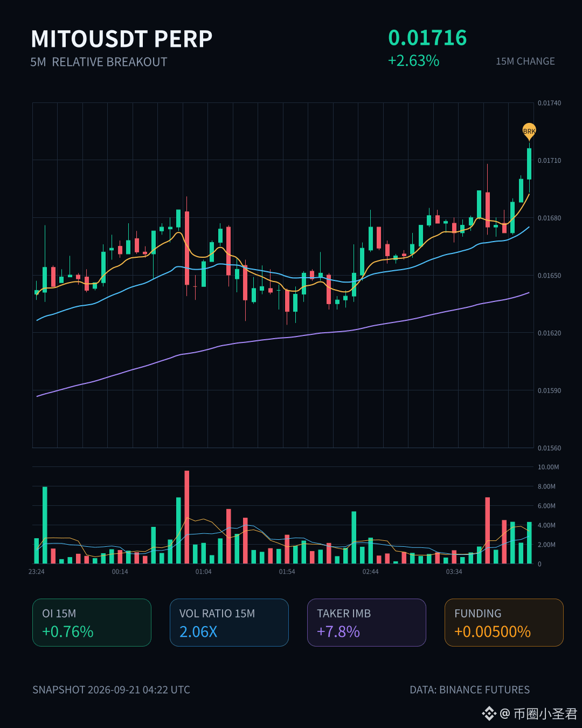Click the Binance logo icon in watermark
Image resolution: width=582 pixels, height=728 pixels.
(x=489, y=713)
